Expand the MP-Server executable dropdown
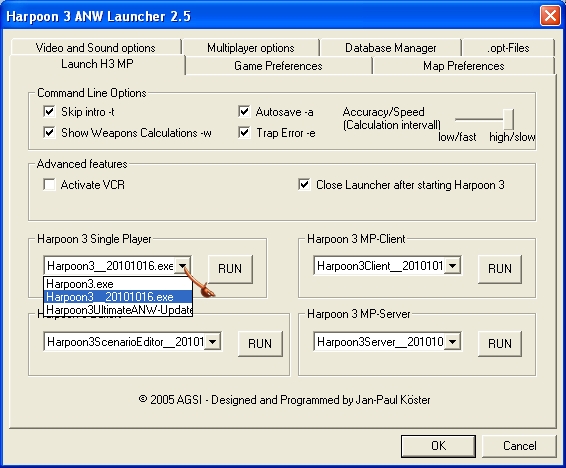 tap(452, 341)
